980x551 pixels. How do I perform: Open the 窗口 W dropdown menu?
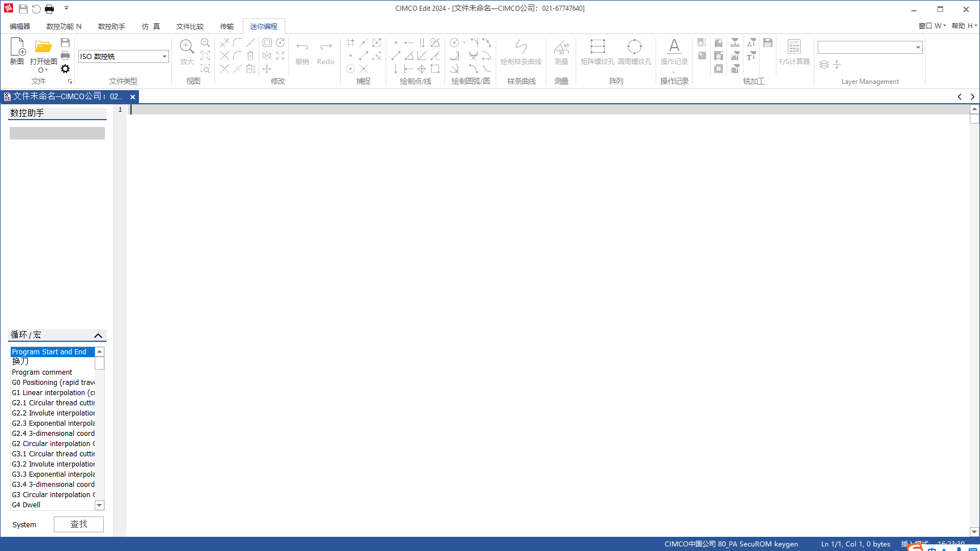(932, 26)
